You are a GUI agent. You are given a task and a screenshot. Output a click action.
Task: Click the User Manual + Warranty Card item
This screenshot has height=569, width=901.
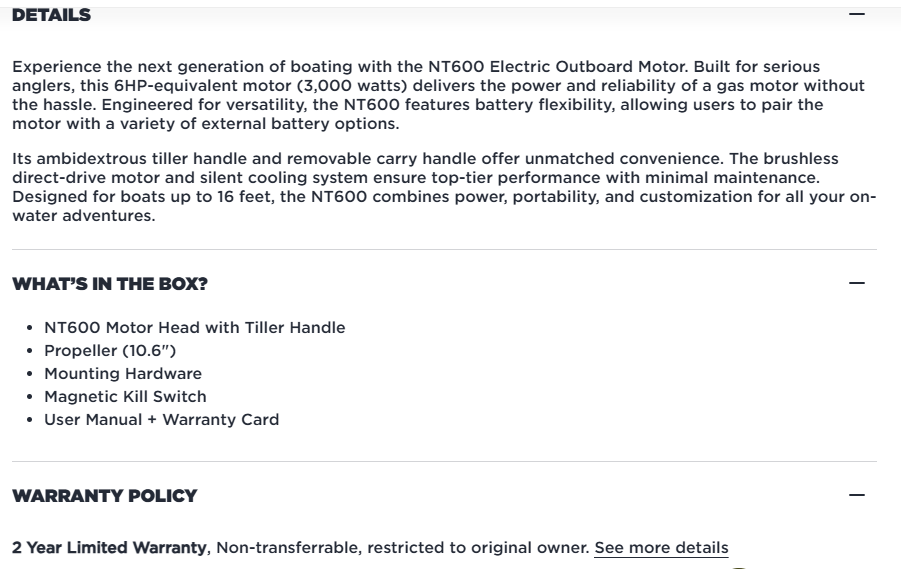[x=161, y=420]
